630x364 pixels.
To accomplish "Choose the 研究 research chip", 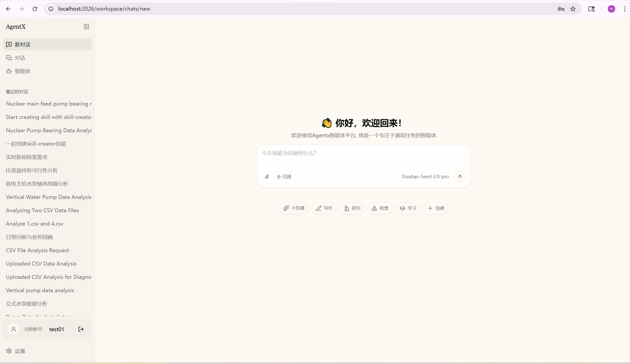I will pos(352,208).
